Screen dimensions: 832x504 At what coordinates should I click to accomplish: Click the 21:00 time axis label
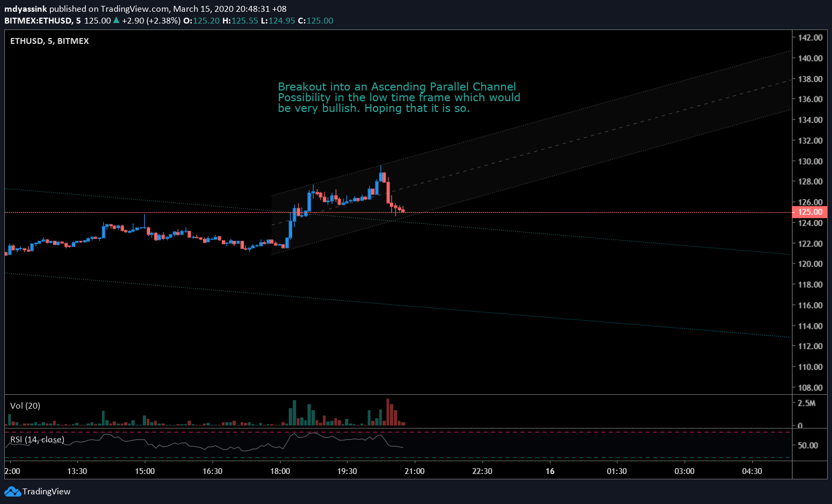coord(415,471)
